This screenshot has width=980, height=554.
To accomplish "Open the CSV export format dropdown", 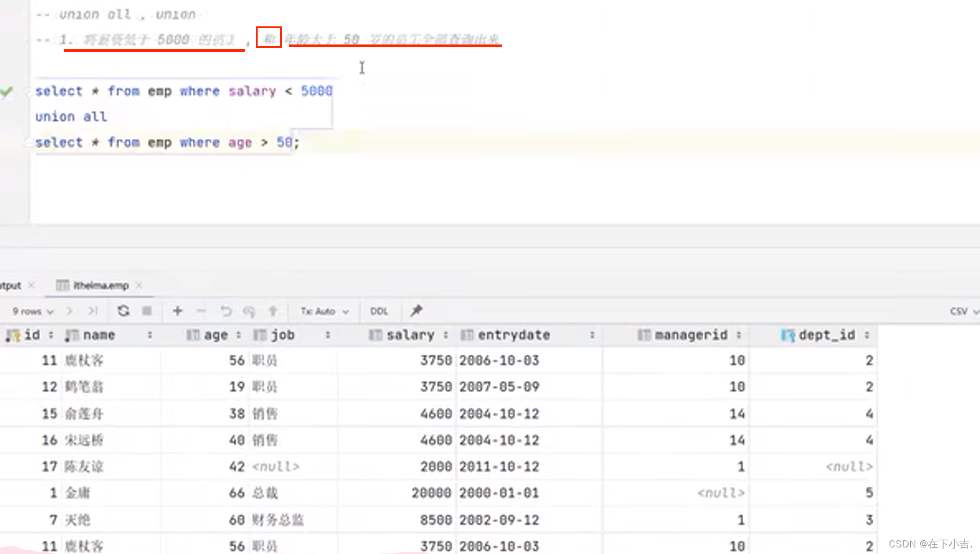I will point(964,311).
